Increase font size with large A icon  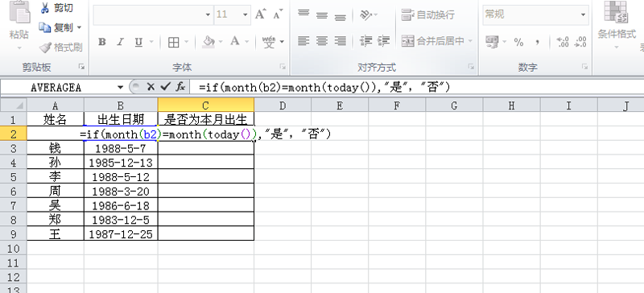click(x=261, y=14)
